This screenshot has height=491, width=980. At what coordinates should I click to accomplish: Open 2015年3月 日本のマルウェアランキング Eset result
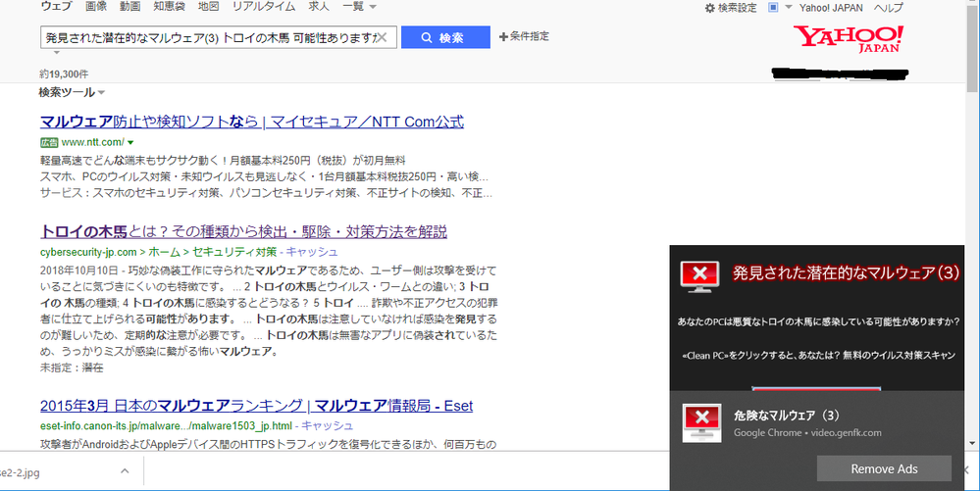(x=256, y=406)
